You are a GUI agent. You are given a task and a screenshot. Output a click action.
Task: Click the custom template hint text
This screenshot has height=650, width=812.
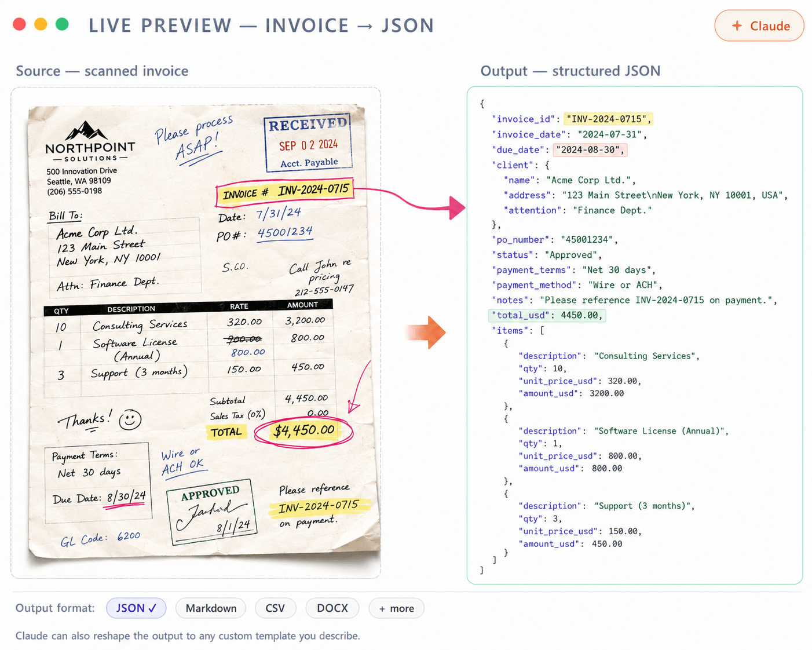[x=188, y=636]
